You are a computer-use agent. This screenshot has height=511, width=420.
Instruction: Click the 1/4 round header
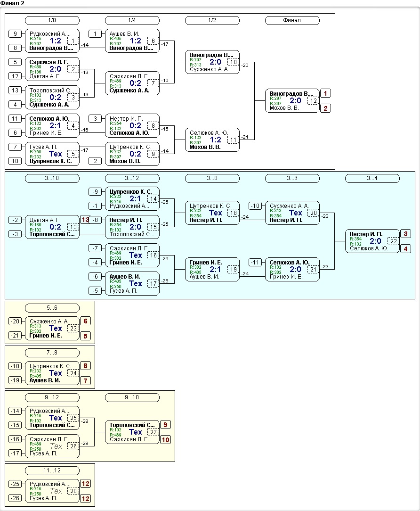click(132, 20)
